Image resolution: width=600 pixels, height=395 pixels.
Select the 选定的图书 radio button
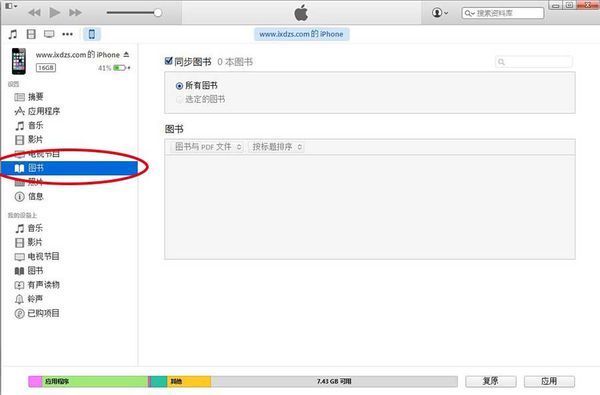179,100
